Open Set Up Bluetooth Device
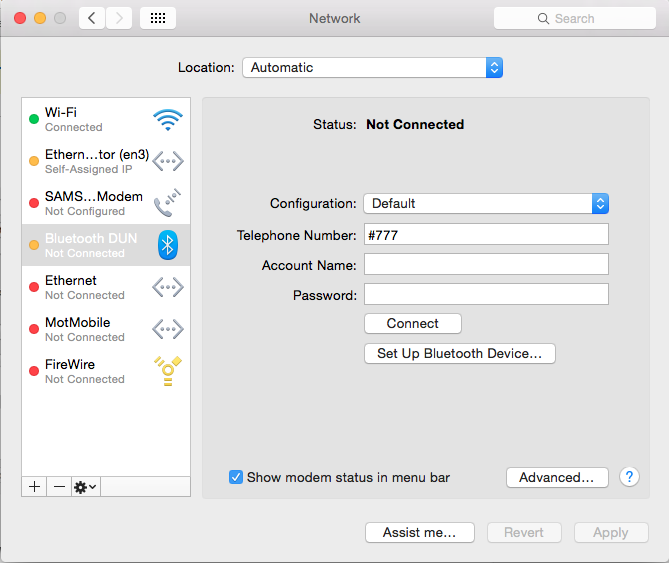The image size is (669, 563). [x=460, y=353]
